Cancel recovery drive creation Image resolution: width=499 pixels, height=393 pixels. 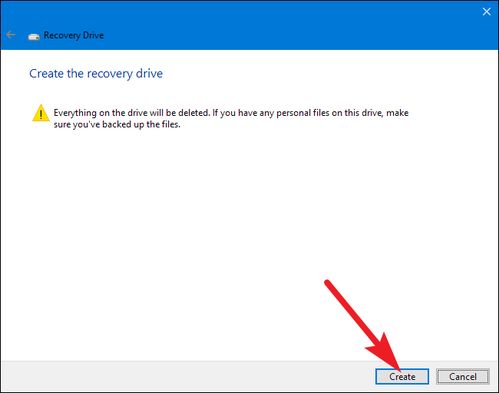tap(463, 376)
